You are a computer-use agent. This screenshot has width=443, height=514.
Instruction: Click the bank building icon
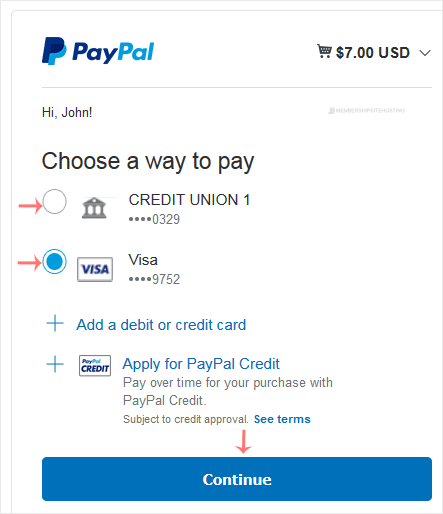coord(94,208)
